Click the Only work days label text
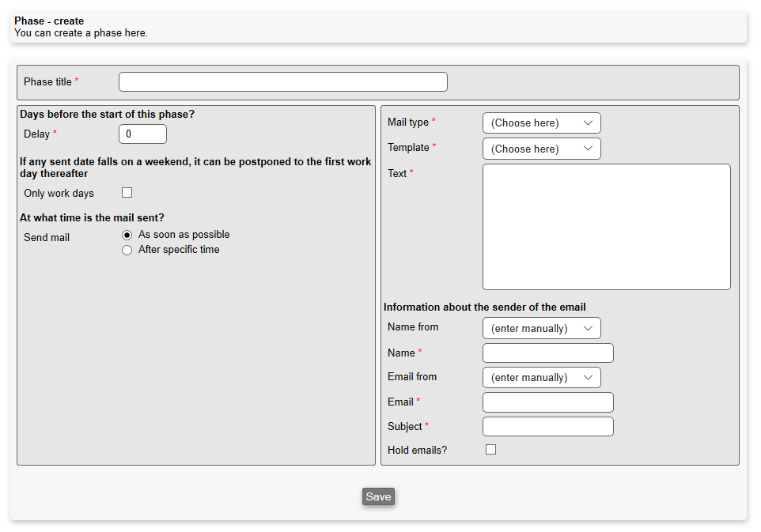 point(59,194)
